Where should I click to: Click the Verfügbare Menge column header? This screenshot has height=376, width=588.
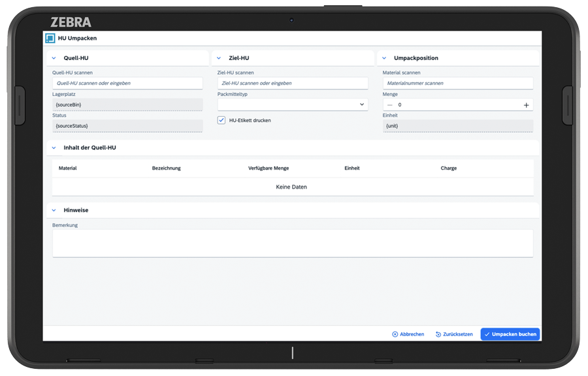(x=269, y=168)
